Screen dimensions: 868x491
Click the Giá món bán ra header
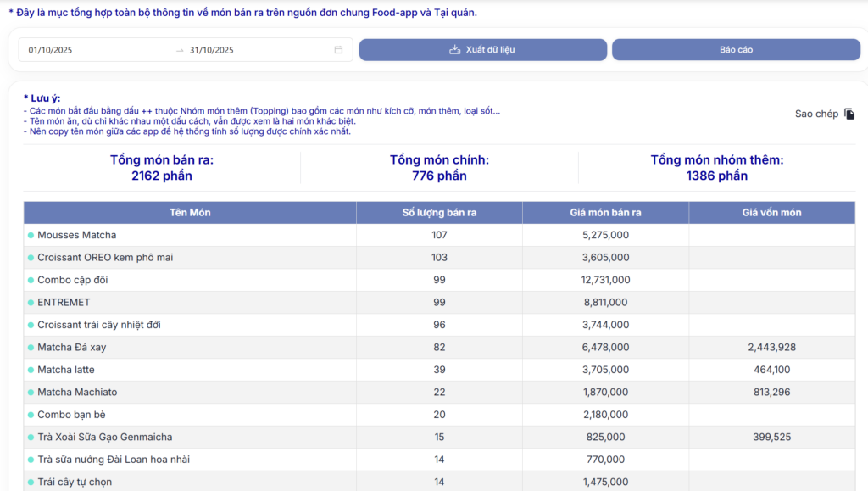605,213
